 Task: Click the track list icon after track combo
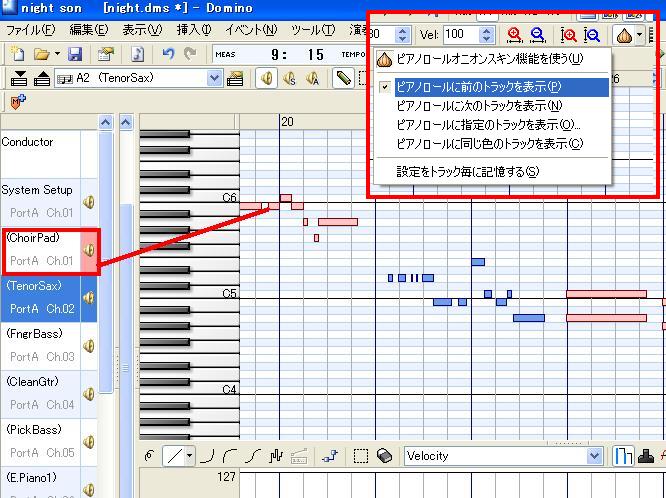[x=235, y=78]
